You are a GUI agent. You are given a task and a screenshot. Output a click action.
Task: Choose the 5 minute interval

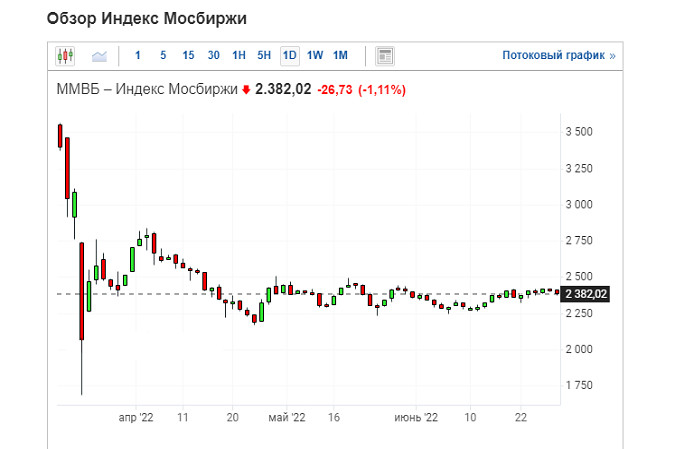point(163,55)
